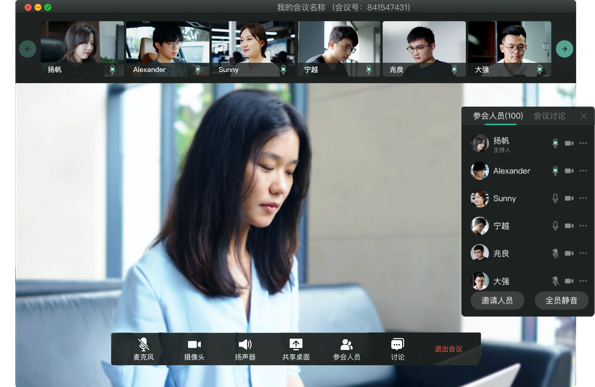Image resolution: width=595 pixels, height=387 pixels.
Task: Toggle Sunny's camera in participant list
Action: coord(569,198)
